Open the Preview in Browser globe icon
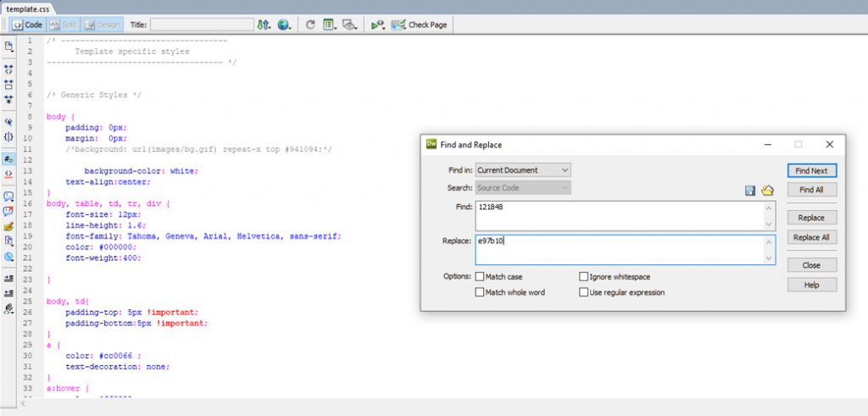This screenshot has width=868, height=416. click(284, 25)
